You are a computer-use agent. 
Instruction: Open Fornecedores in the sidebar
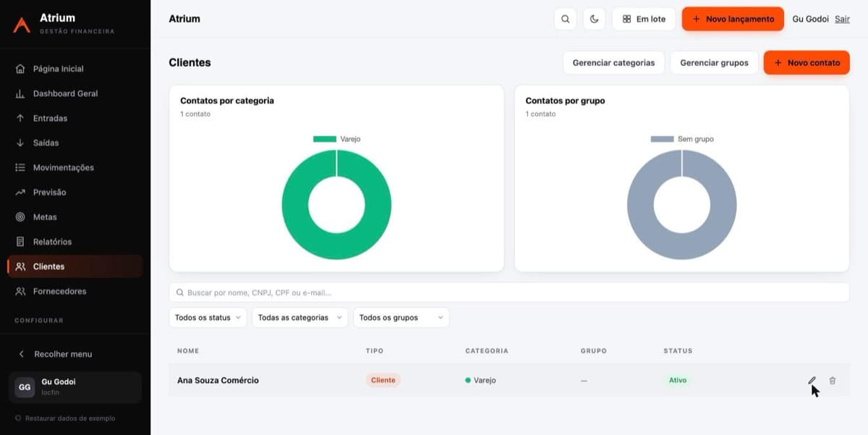click(75, 291)
